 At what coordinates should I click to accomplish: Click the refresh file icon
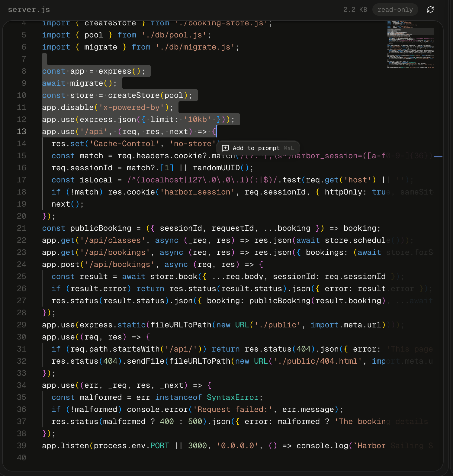pyautogui.click(x=430, y=10)
